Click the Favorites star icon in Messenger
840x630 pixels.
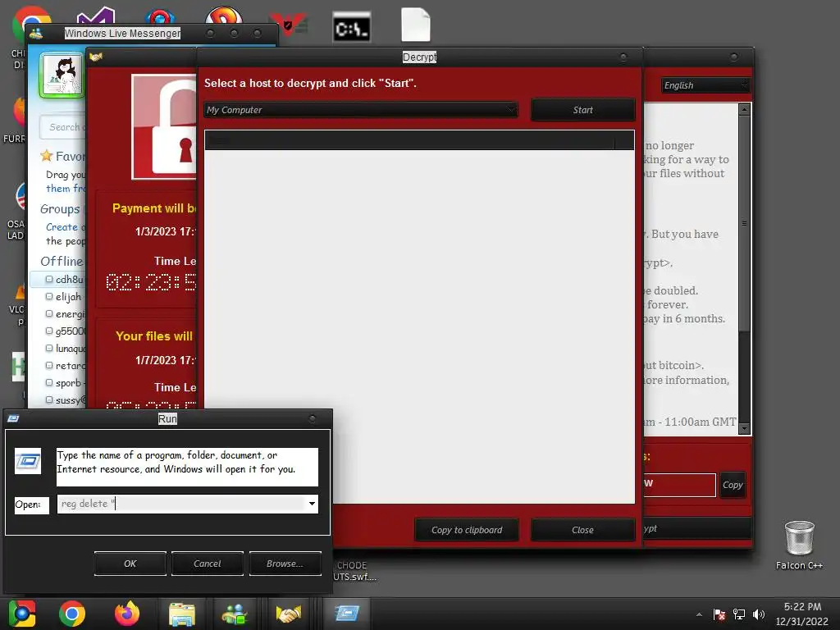(47, 156)
